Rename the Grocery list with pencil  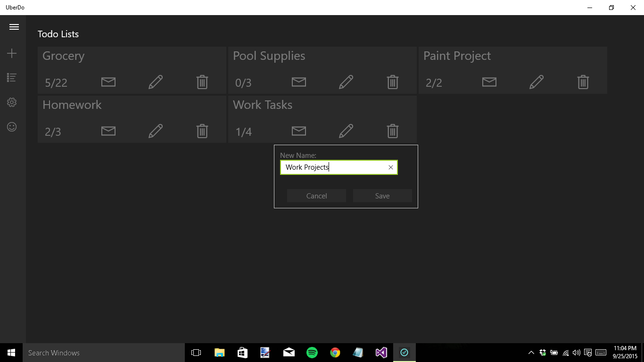tap(156, 82)
